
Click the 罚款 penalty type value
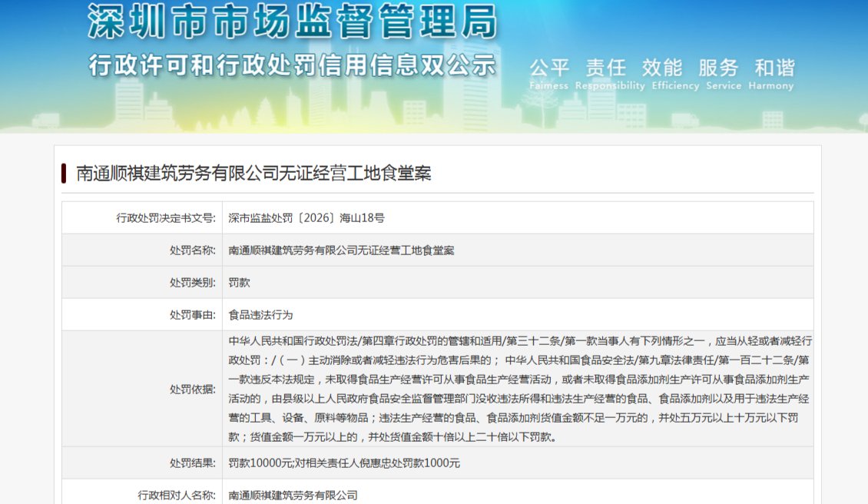click(x=239, y=283)
